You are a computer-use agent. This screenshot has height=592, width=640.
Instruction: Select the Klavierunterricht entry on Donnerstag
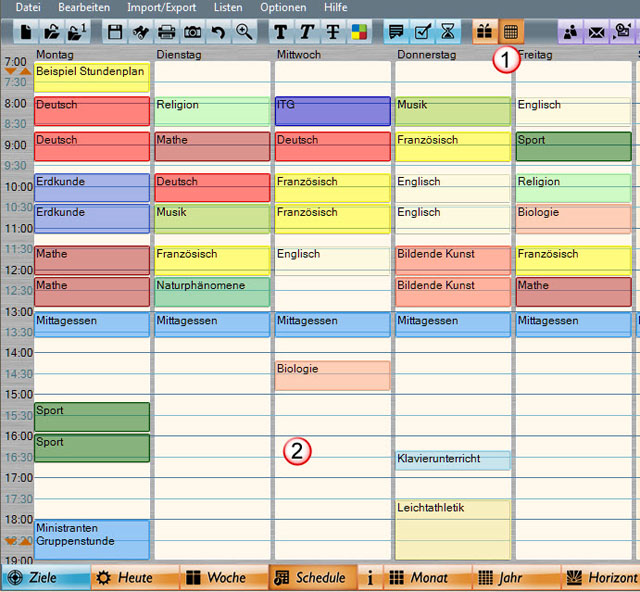pos(452,460)
